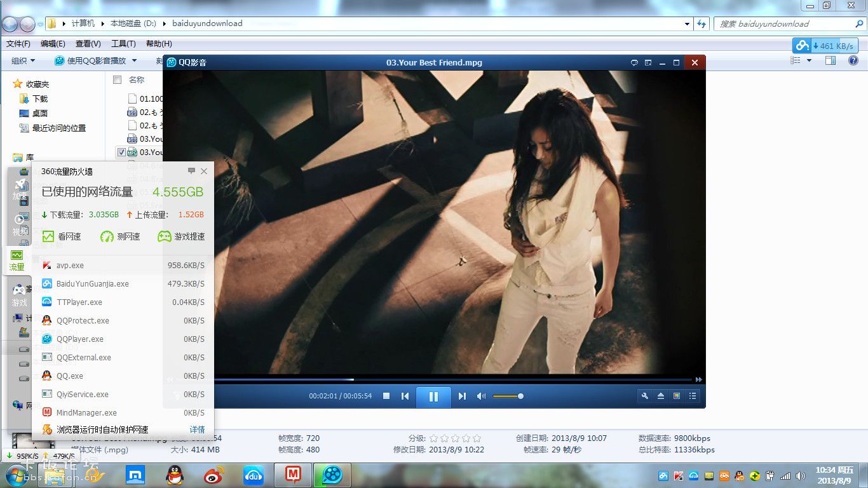Select QQPlayer.exe in traffic list
Screen dimensions: 868x488
(123, 339)
